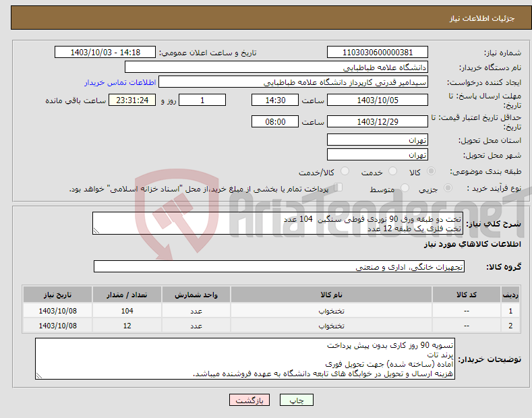Click the deadline time field 14:30
The height and width of the screenshot is (418, 532).
[x=275, y=100]
